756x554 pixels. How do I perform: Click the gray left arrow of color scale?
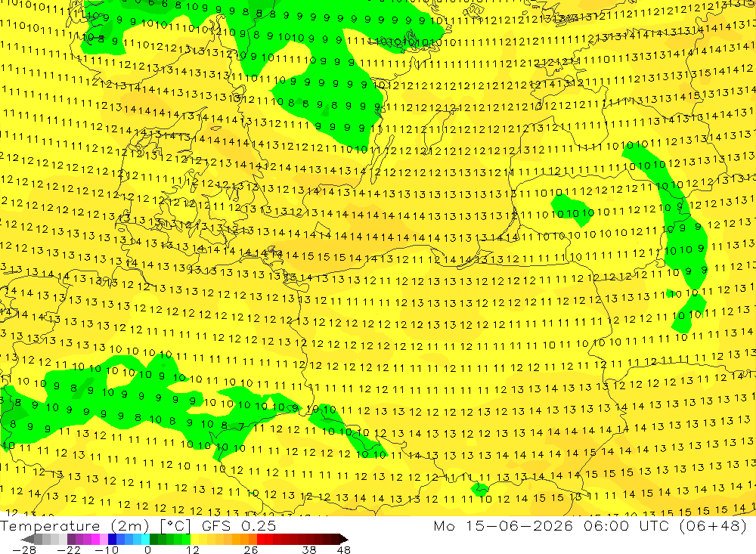27,539
